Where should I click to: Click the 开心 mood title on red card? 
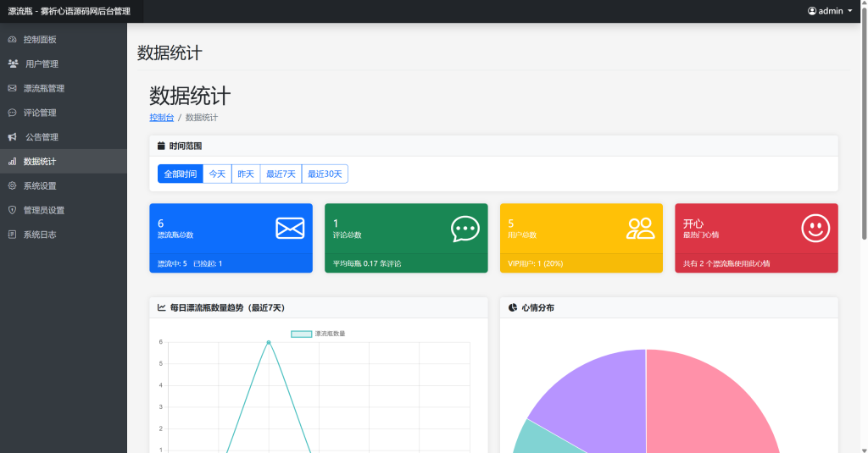tap(693, 224)
